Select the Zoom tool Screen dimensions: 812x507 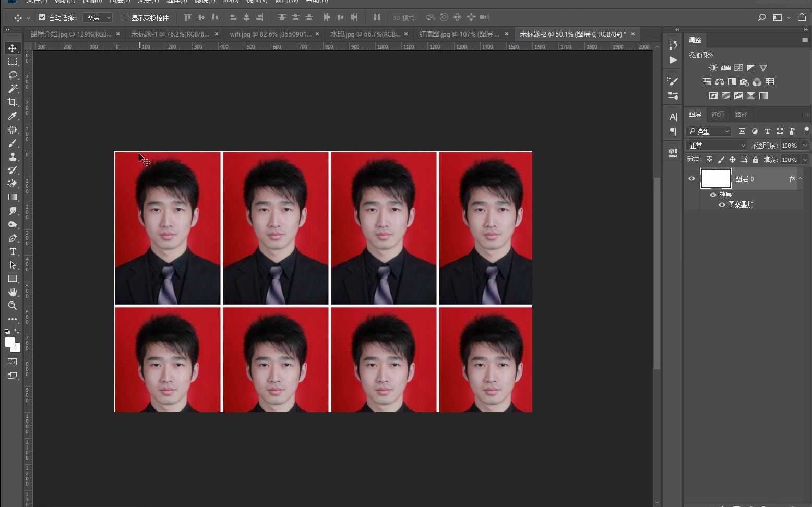pyautogui.click(x=13, y=306)
